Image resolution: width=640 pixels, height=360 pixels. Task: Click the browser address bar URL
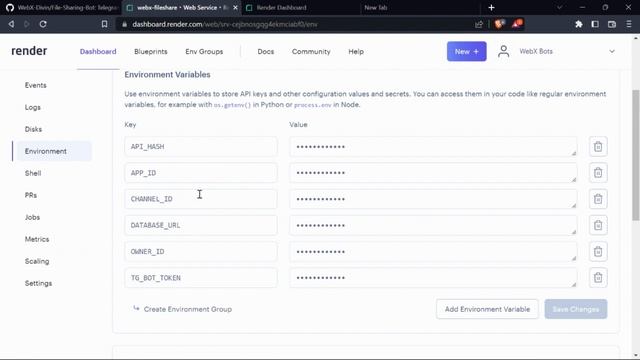pos(224,24)
